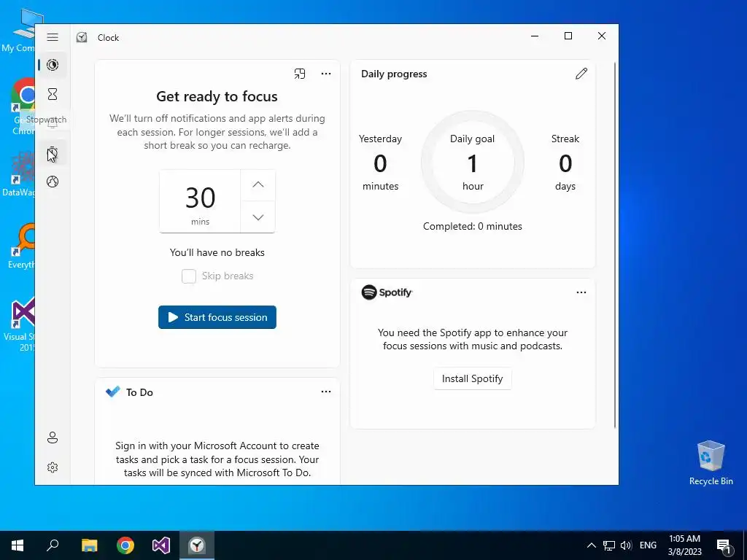
Task: Minimize the Clock window
Action: point(535,36)
